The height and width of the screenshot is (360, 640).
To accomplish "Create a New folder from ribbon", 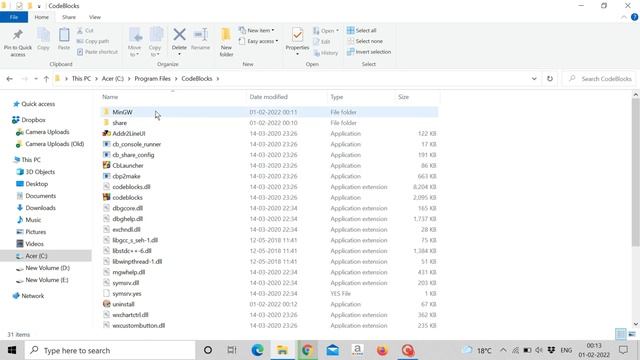I will (x=226, y=42).
